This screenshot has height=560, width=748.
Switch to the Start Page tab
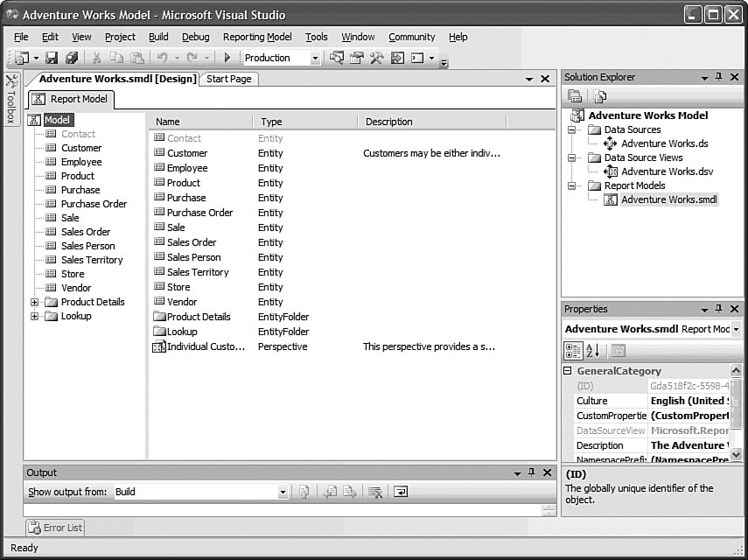pos(229,79)
